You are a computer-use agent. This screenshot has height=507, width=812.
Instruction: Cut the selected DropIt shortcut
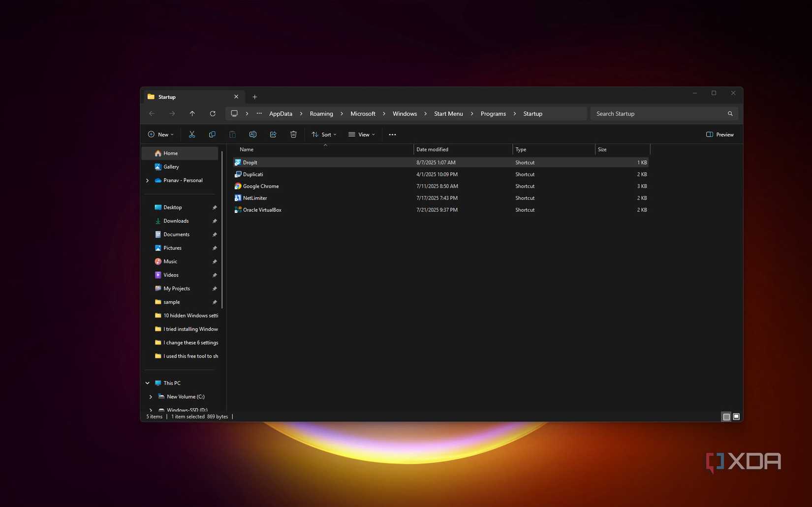tap(192, 134)
